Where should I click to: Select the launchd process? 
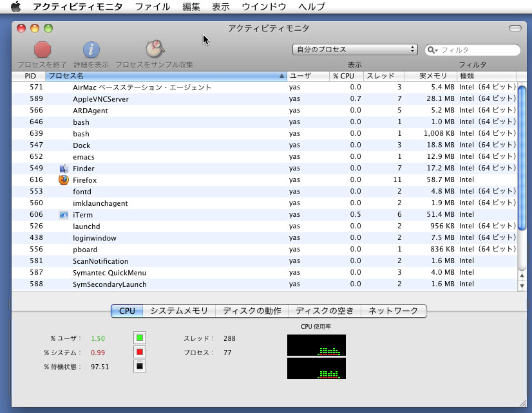pyautogui.click(x=264, y=226)
